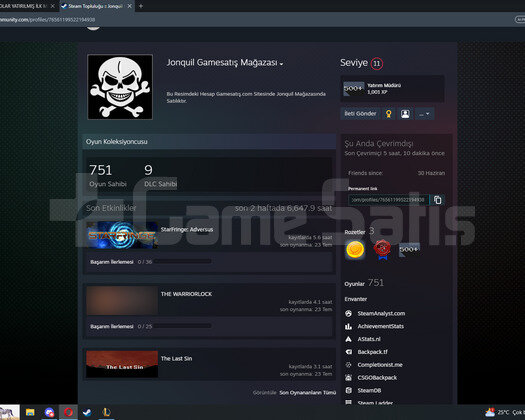Viewport: 525px width, 420px height.
Task: Click the permanent link input field
Action: (x=388, y=200)
